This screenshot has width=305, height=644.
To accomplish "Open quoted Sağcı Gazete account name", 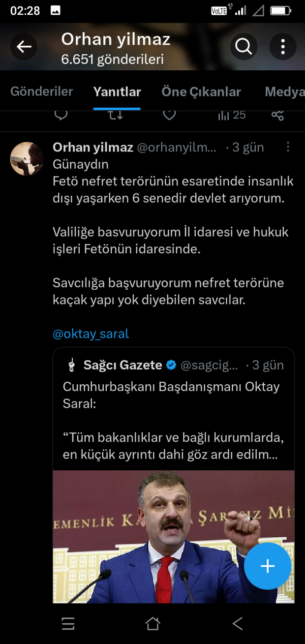I will pyautogui.click(x=122, y=365).
